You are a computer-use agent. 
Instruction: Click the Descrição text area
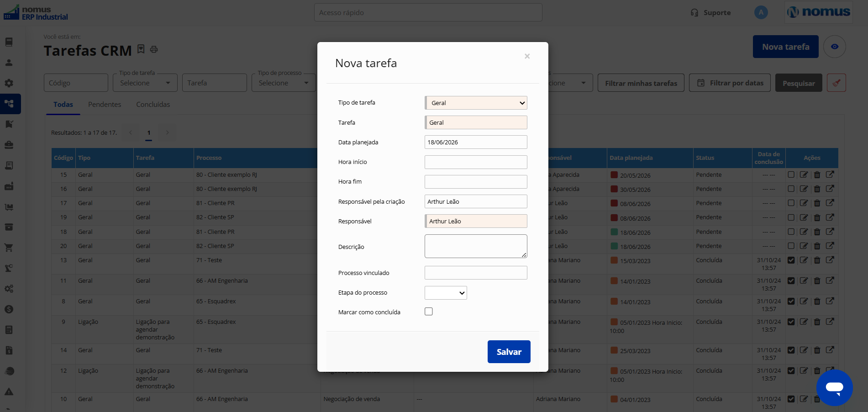[x=476, y=246]
